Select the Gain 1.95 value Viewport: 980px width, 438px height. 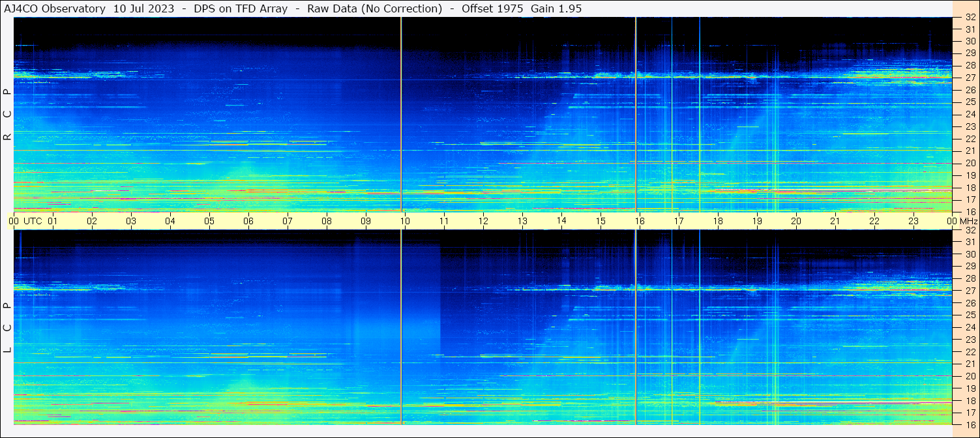557,8
